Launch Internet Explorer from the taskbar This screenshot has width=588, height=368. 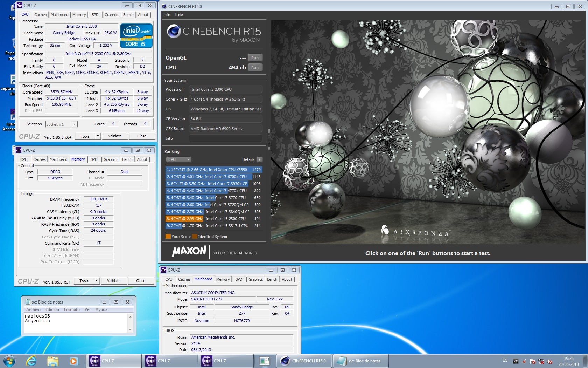click(31, 361)
